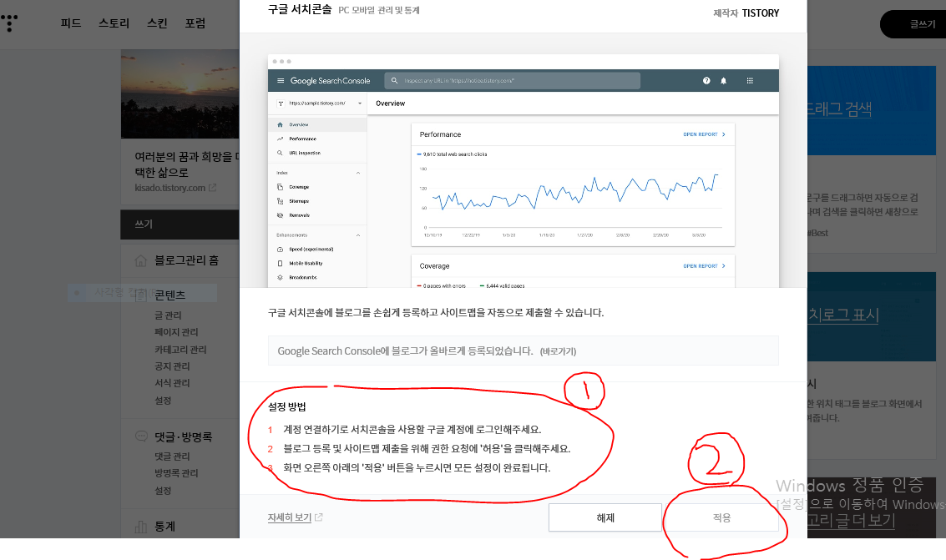Screen dimensions: 946x560
Task: Open the 통계 section in the sidebar
Action: tap(164, 527)
